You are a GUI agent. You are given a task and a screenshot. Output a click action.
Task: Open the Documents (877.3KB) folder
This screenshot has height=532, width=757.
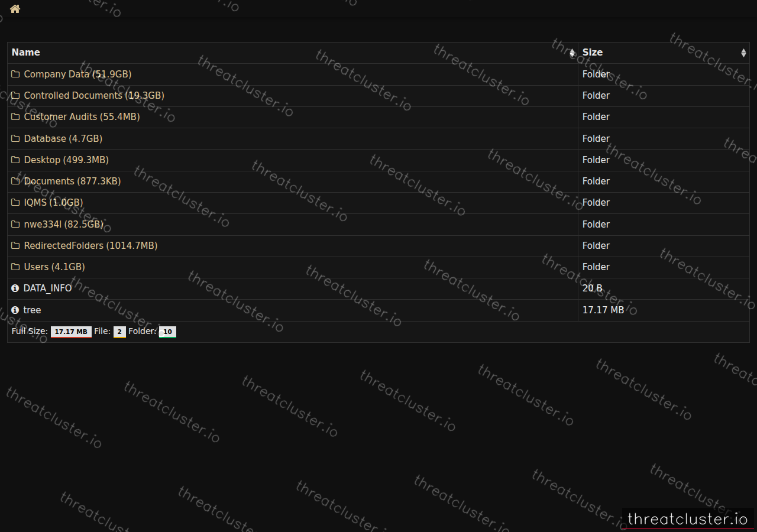pyautogui.click(x=72, y=181)
